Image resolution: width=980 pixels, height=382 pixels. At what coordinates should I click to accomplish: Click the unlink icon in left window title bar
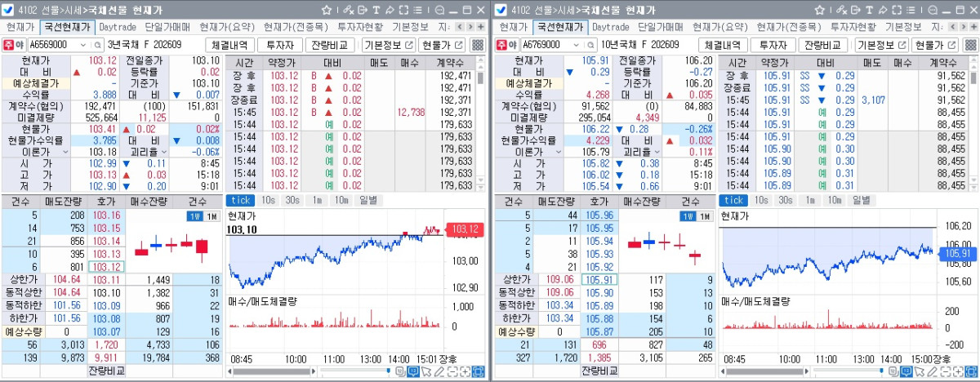click(x=349, y=10)
